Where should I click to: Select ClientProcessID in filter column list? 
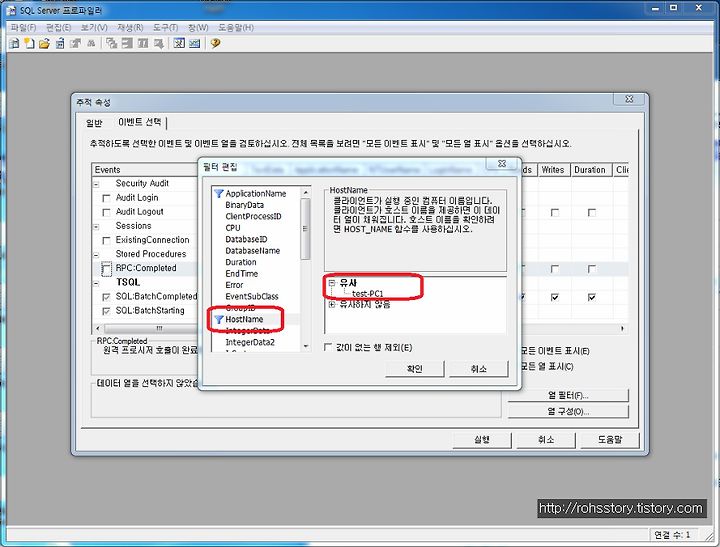(253, 216)
